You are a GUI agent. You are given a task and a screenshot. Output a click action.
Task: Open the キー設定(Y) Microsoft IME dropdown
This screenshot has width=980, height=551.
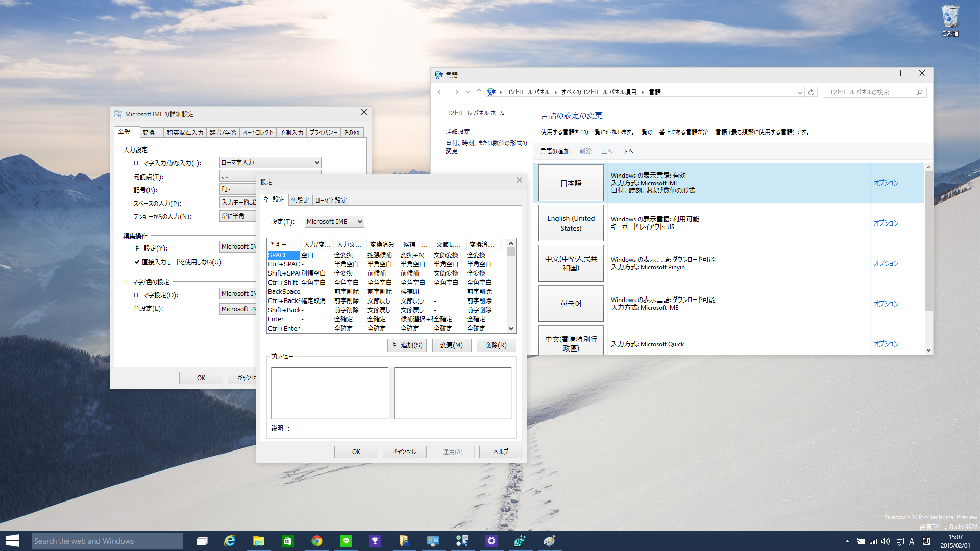(x=238, y=246)
